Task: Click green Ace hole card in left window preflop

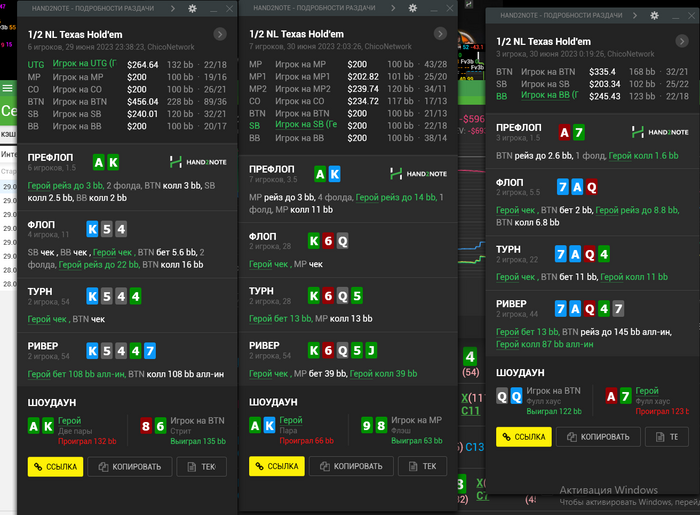Action: 99,162
